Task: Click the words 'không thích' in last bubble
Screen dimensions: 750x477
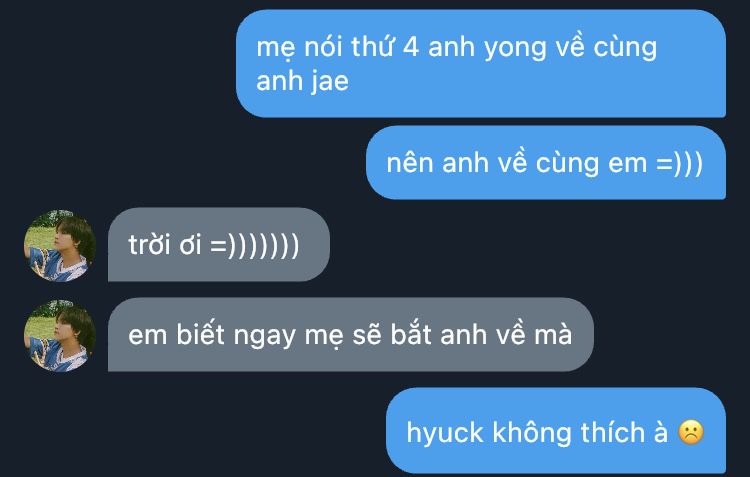Action: pos(568,433)
